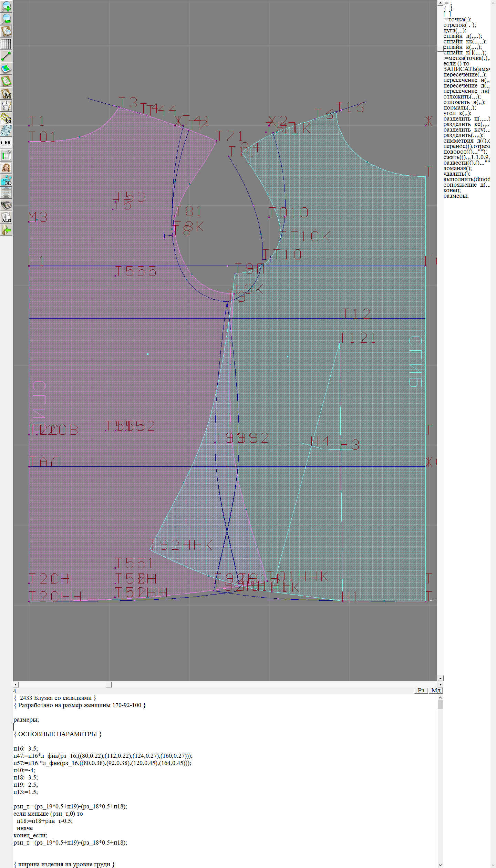Select 'размеры;' in the operator list
This screenshot has height=868, width=496.
pyautogui.click(x=456, y=196)
